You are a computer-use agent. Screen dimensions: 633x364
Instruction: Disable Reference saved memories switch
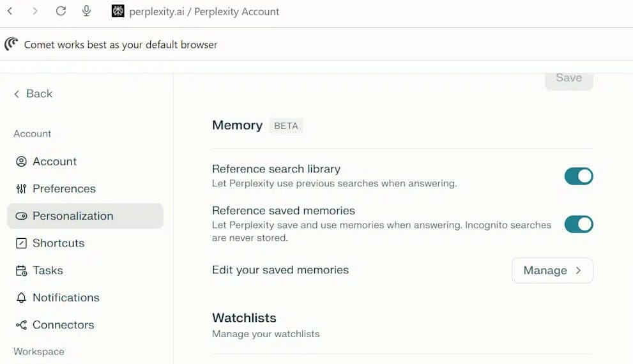[x=579, y=224]
